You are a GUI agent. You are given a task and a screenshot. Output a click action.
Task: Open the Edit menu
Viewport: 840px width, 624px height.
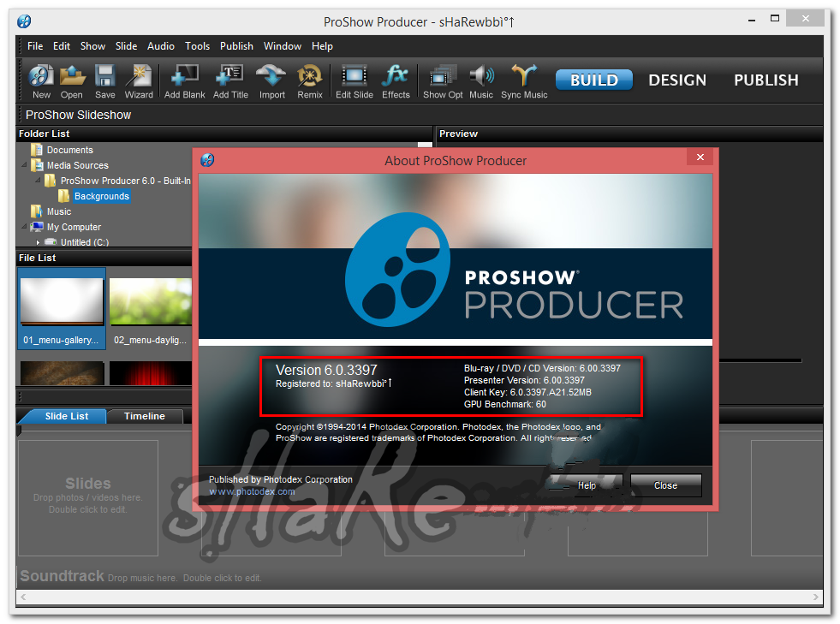click(62, 46)
